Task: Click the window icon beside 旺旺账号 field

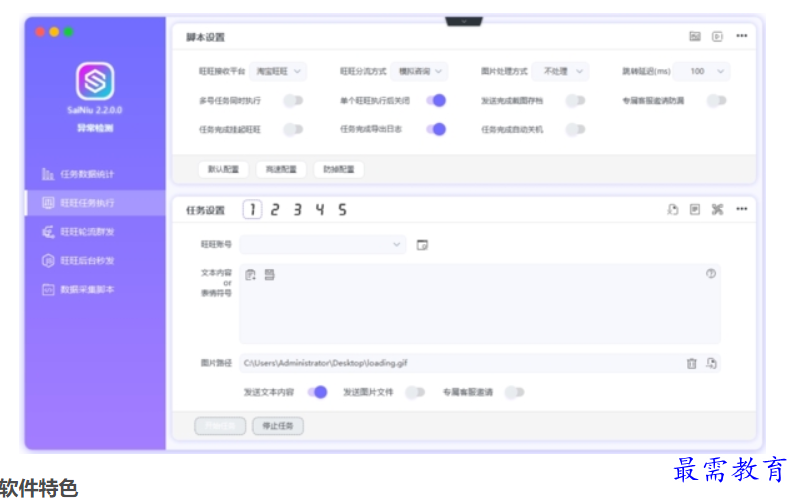Action: click(422, 245)
